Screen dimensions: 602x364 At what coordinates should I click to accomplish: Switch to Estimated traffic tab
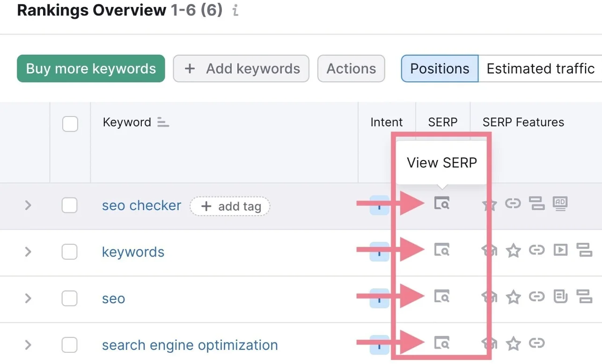click(x=540, y=69)
